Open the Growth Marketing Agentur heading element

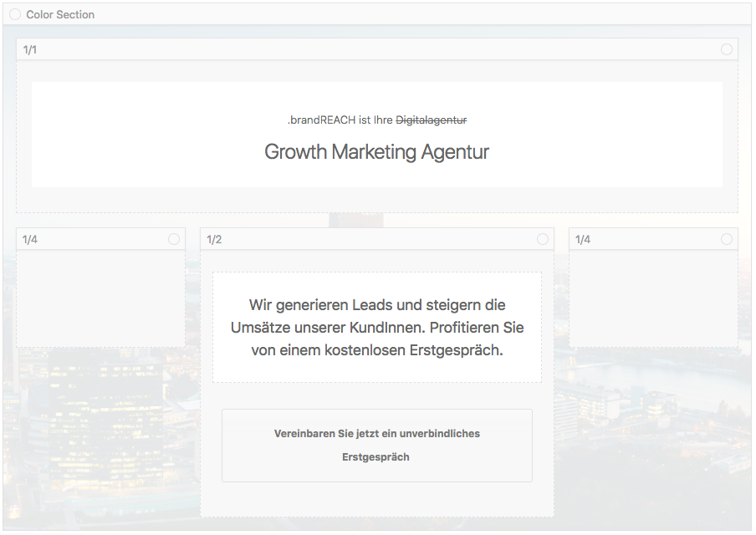(x=376, y=152)
